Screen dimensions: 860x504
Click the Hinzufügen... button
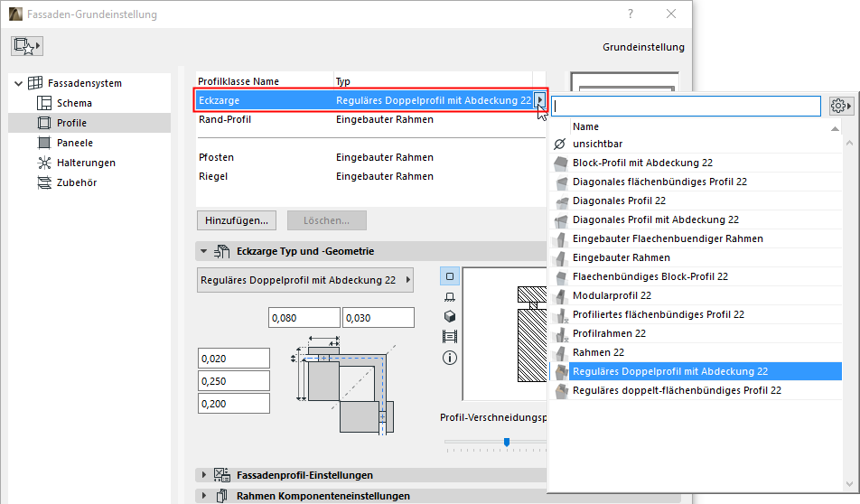(x=237, y=220)
